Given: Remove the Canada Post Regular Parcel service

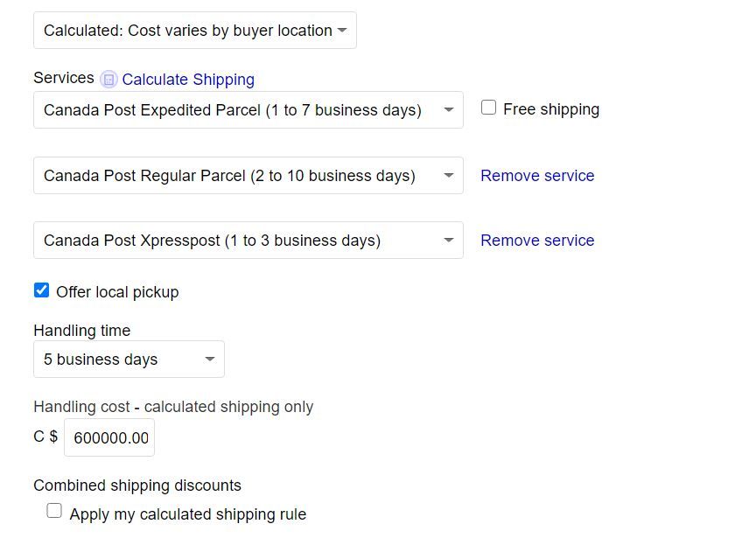Looking at the screenshot, I should [x=537, y=176].
